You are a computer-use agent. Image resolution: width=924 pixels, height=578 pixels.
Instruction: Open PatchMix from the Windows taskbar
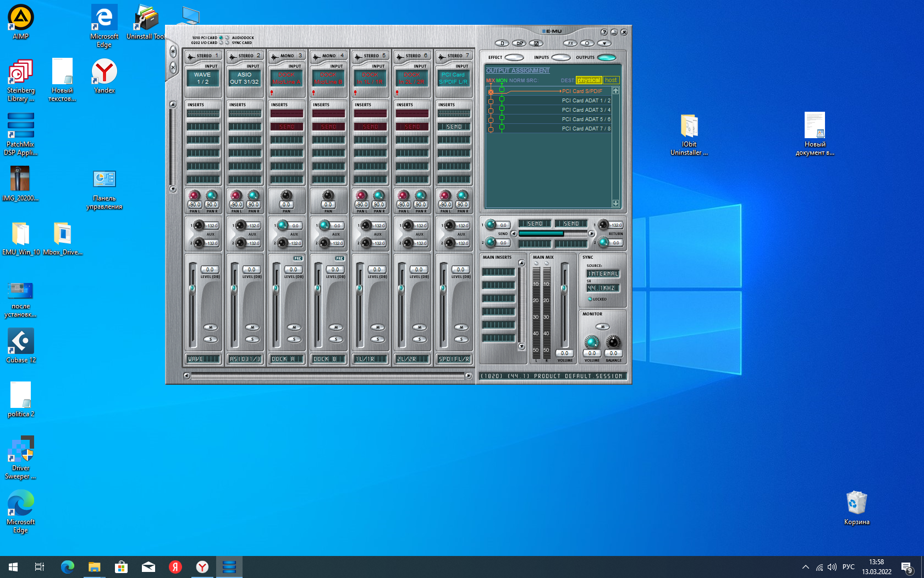[229, 566]
